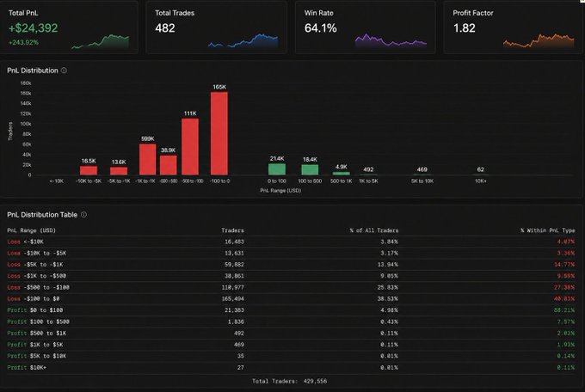The image size is (585, 392).
Task: Click the red bar labeled 13.6K
Action: pyautogui.click(x=119, y=171)
